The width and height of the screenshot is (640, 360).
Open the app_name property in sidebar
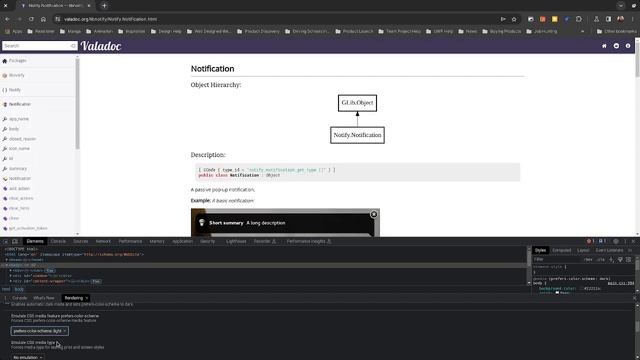19,119
